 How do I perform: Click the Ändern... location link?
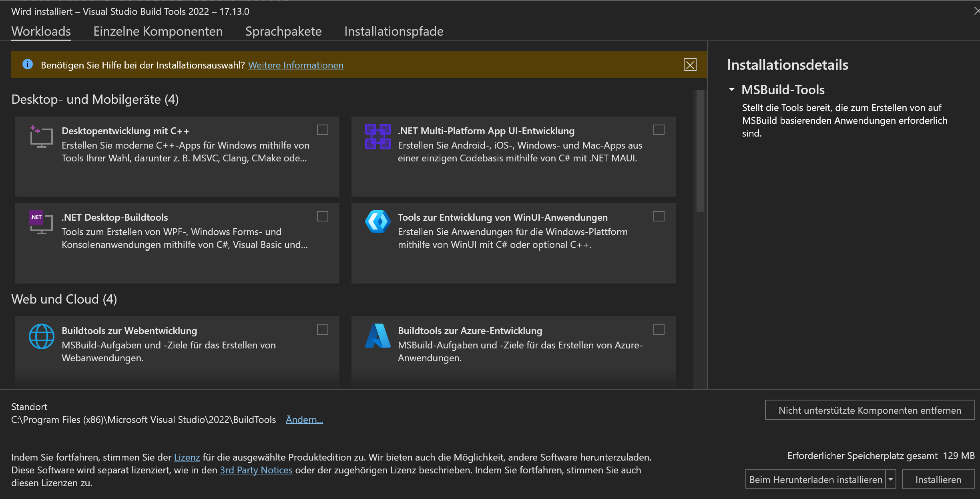coord(304,419)
